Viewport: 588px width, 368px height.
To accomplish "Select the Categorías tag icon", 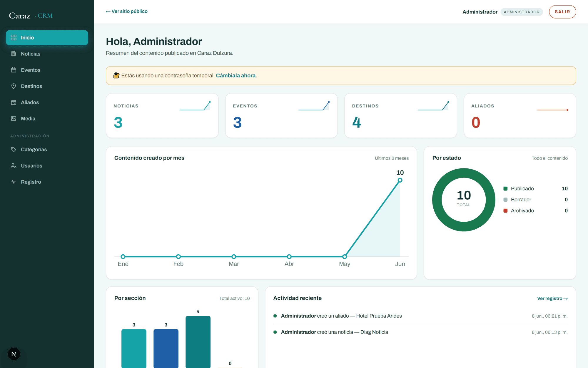I will click(14, 150).
